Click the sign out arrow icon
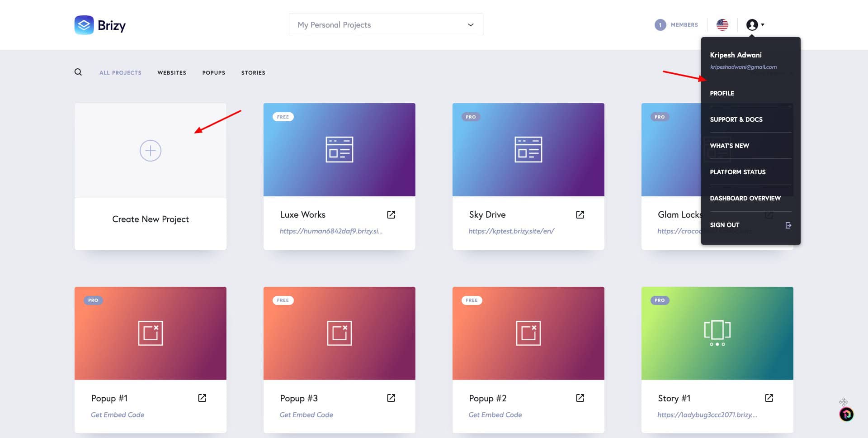This screenshot has width=868, height=438. coord(788,225)
